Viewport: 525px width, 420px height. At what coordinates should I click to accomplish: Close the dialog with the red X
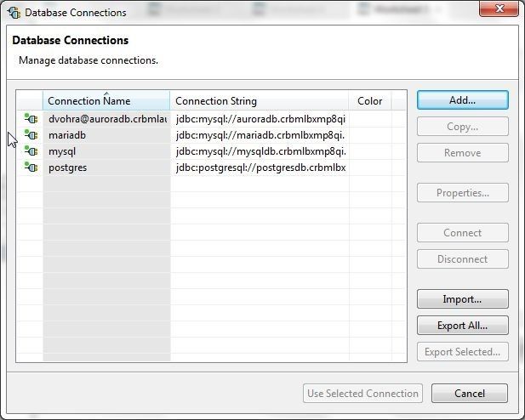click(499, 9)
